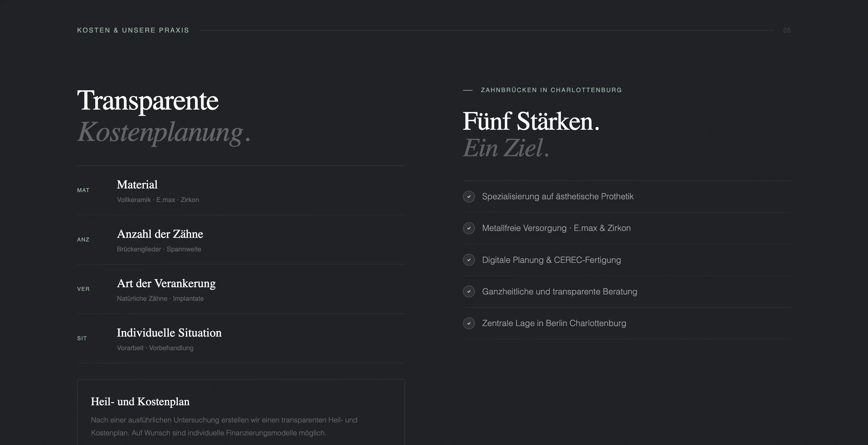This screenshot has height=445, width=868.
Task: Click the Zahnbrücken in Charlottenburg eyebrow label
Action: pyautogui.click(x=551, y=90)
